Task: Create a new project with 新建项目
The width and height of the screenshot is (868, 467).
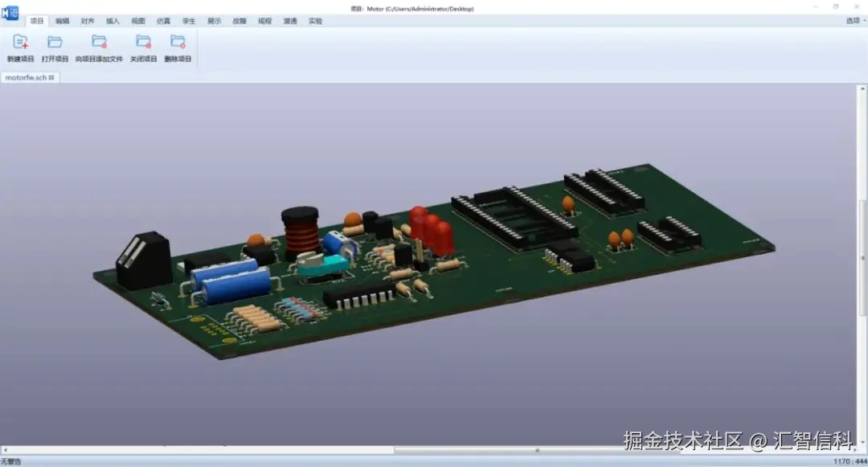Action: (20, 48)
